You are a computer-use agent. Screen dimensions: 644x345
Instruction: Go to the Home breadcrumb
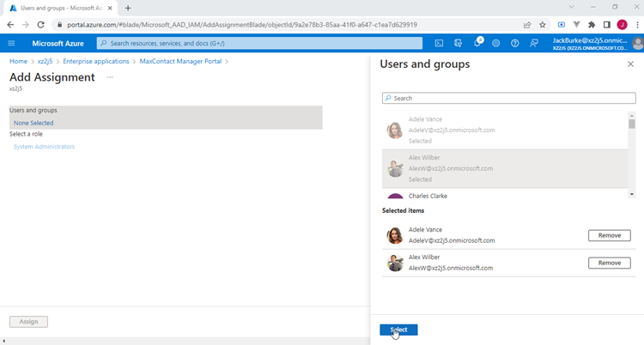[x=19, y=61]
